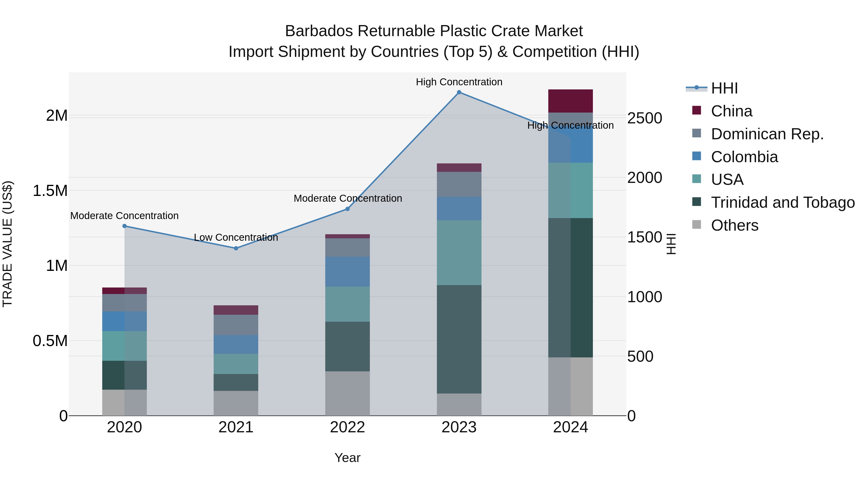
Task: Click the Trinidad and Tobago bar segment for 2022
Action: (x=347, y=347)
